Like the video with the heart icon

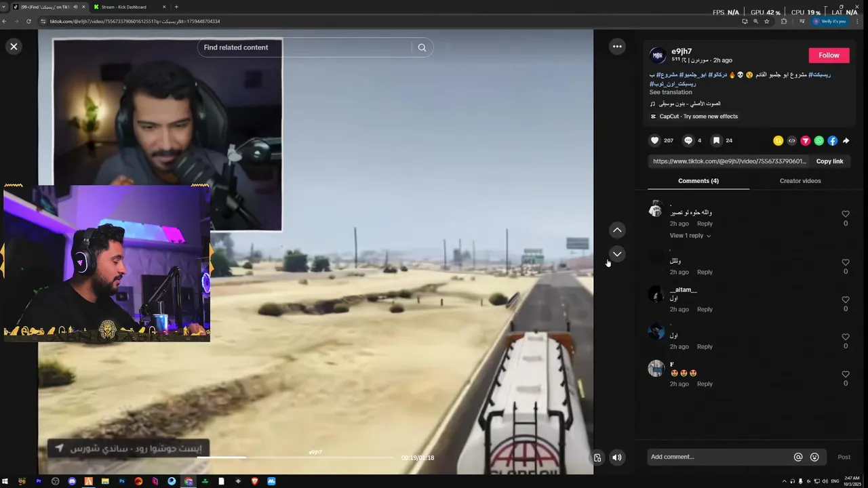pos(654,140)
